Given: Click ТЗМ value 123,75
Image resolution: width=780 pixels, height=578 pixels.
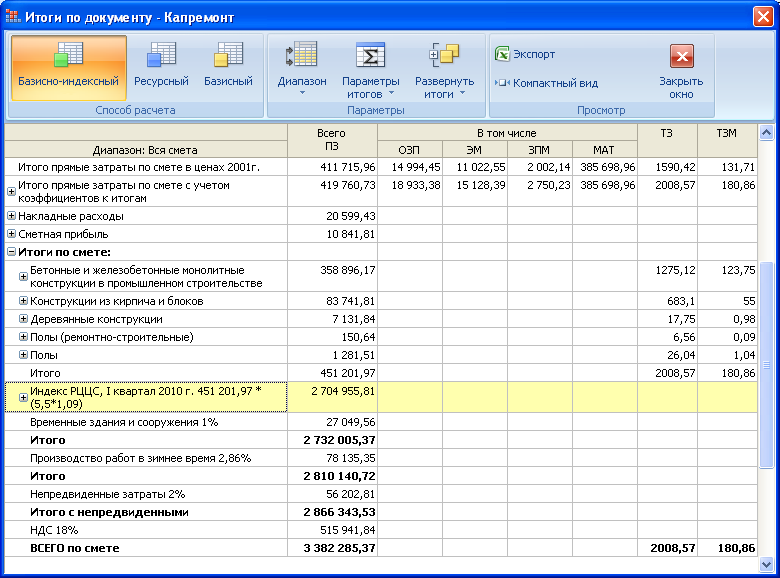Looking at the screenshot, I should [738, 270].
